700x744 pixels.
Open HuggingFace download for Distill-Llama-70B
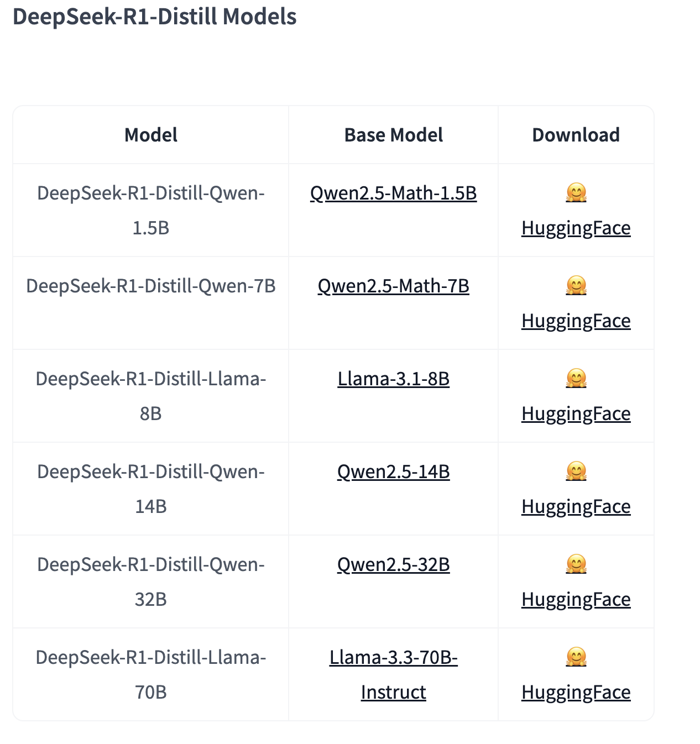[x=576, y=693]
